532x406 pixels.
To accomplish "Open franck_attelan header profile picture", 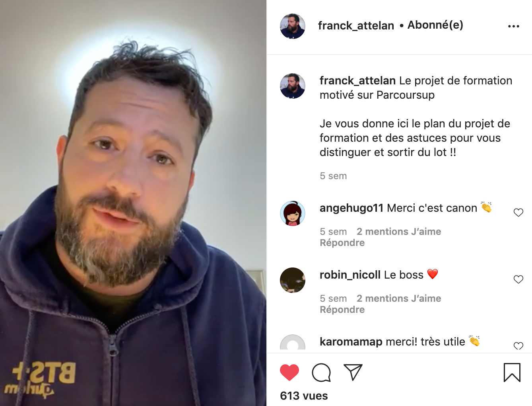I will 293,26.
